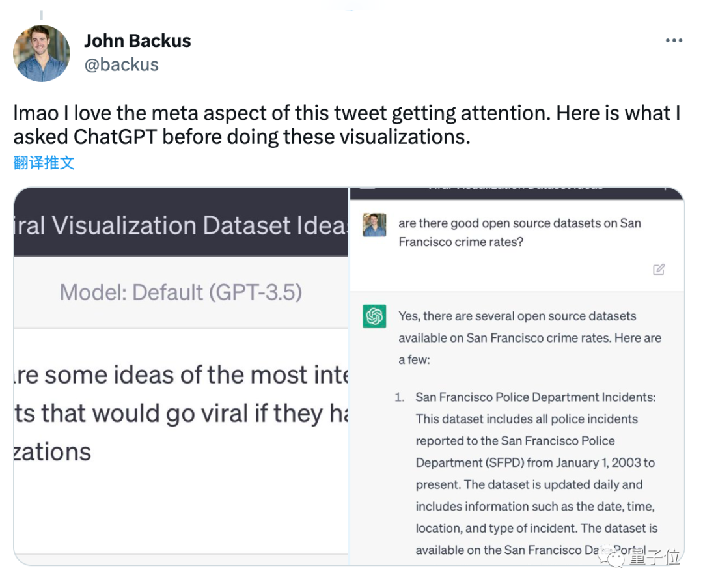Click the user avatar beside the San Francisco question

click(x=374, y=225)
